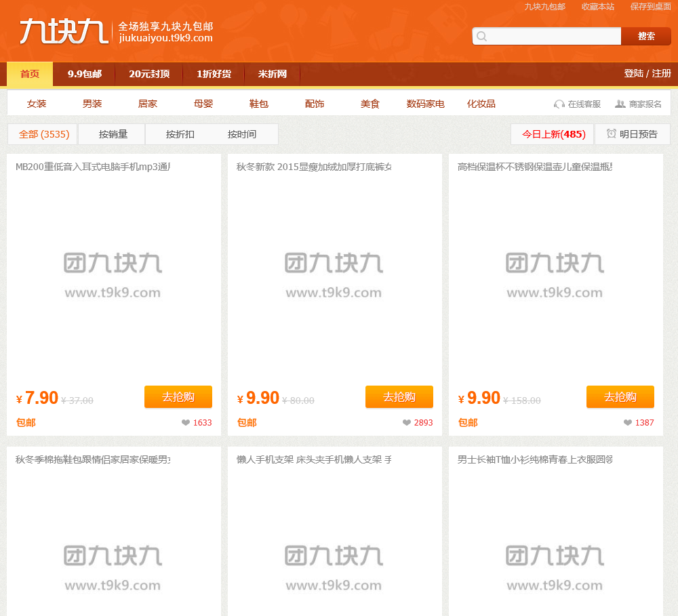The width and height of the screenshot is (678, 616).
Task: Click 去抢购 for the ¥80.00 leggings item
Action: 399,397
